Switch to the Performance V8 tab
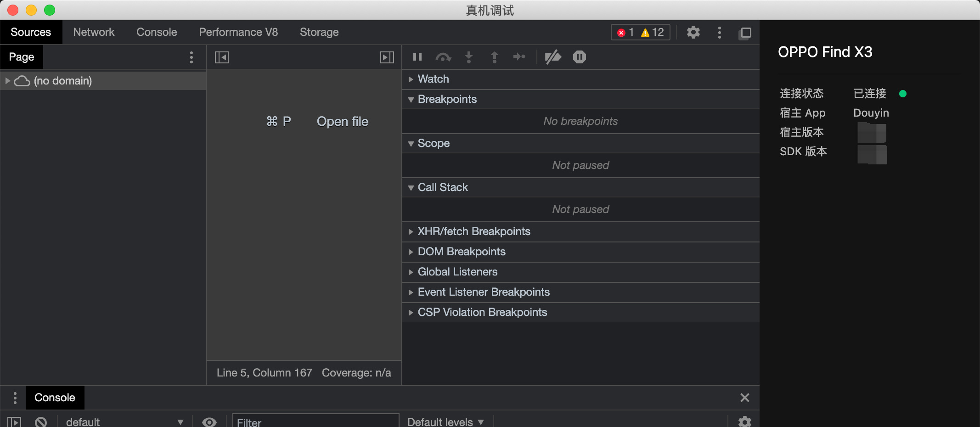 (238, 32)
